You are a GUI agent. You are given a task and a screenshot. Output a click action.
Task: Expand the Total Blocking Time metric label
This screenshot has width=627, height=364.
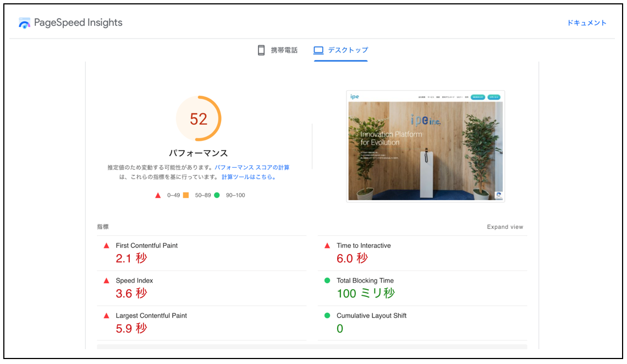coord(365,280)
